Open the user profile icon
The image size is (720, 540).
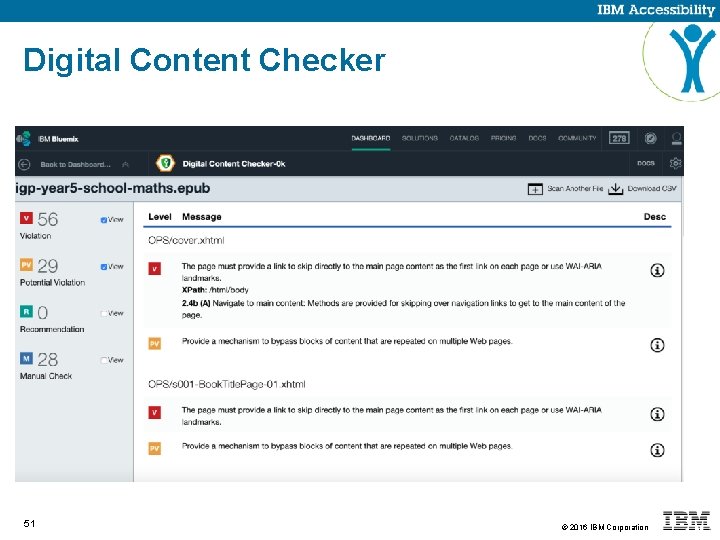tap(677, 138)
